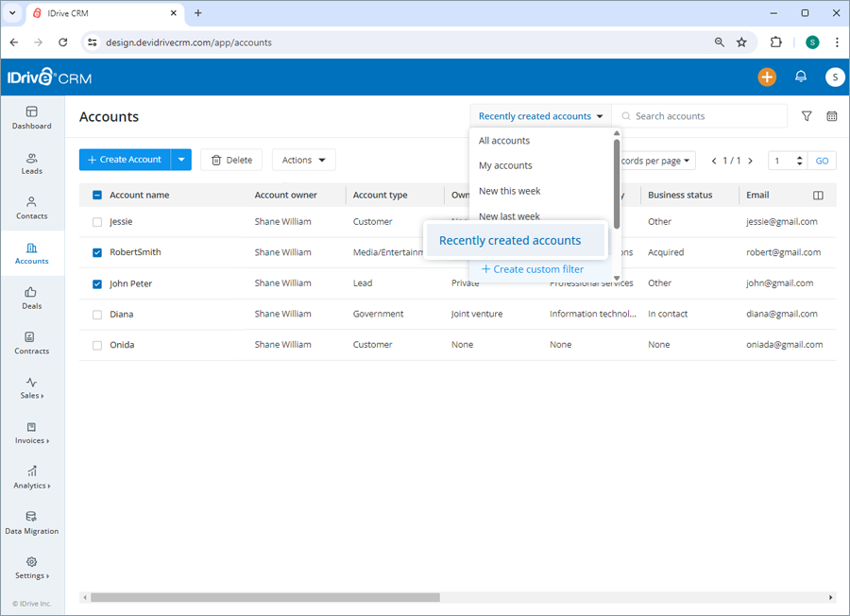The image size is (850, 616).
Task: Check the checkbox for the Diana row
Action: pyautogui.click(x=97, y=314)
